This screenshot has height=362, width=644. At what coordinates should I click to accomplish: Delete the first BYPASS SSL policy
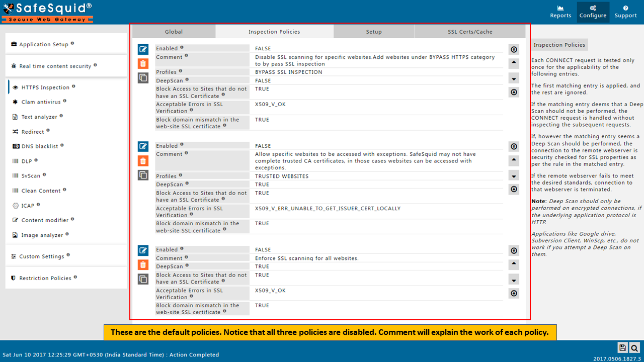coord(143,64)
